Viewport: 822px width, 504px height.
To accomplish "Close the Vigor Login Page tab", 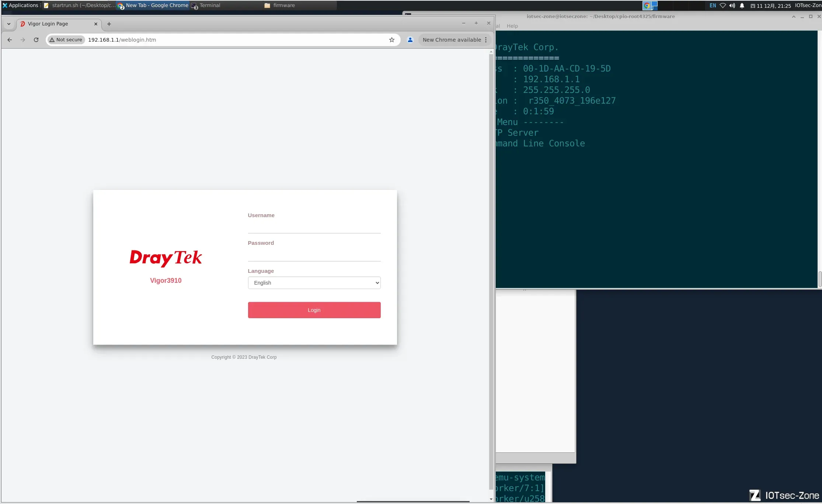I will [96, 24].
